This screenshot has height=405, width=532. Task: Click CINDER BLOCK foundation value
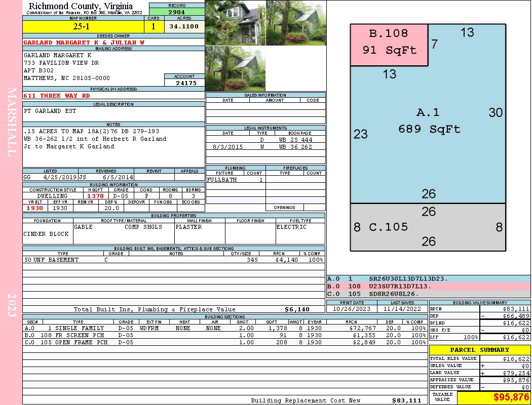coord(46,234)
